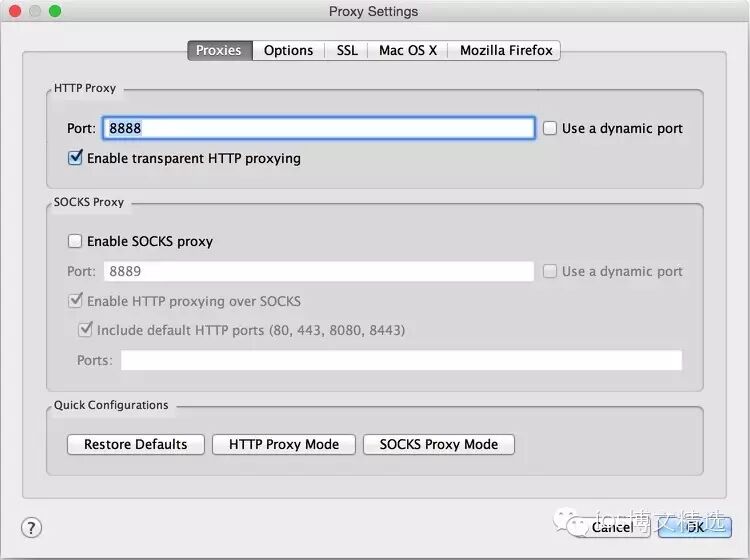Toggle SOCKS Use a dynamic port checkbox
Image resolution: width=750 pixels, height=560 pixels.
click(550, 271)
